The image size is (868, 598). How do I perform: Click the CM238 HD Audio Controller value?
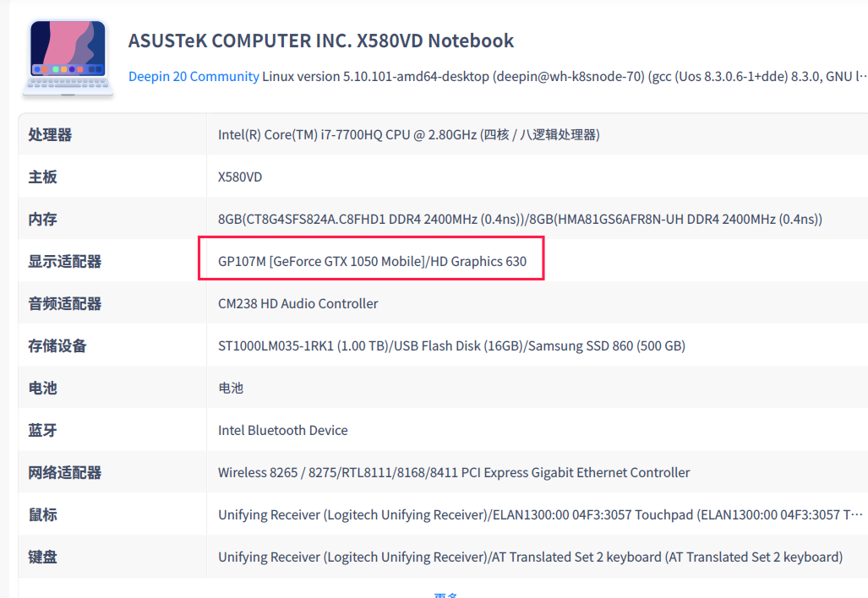coord(298,303)
